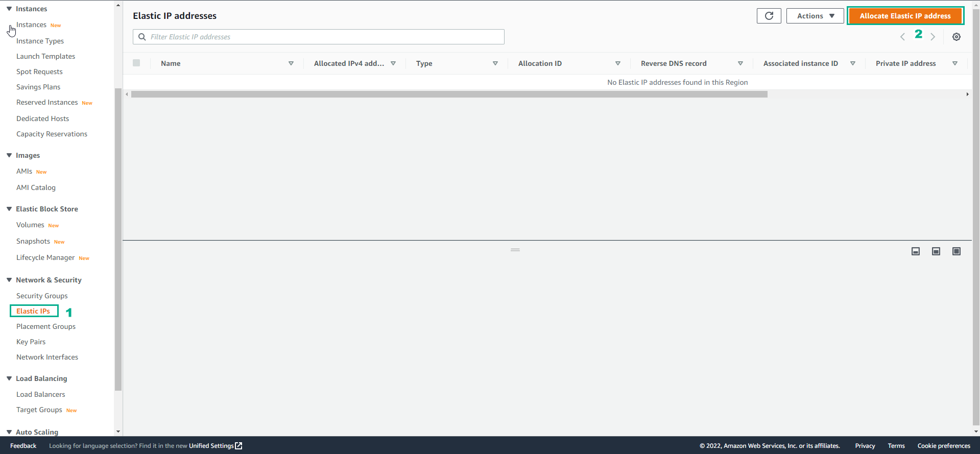Select all rows checkbox in header
980x454 pixels.
click(x=136, y=63)
